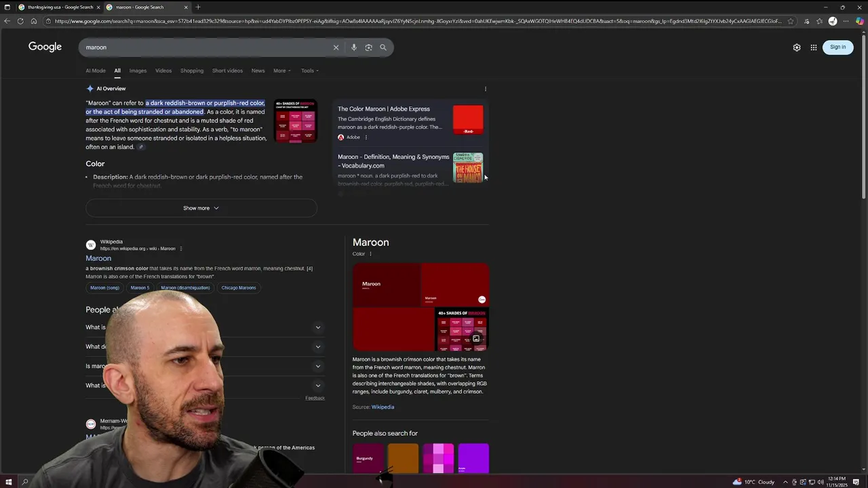Open the browser home page

(33, 21)
